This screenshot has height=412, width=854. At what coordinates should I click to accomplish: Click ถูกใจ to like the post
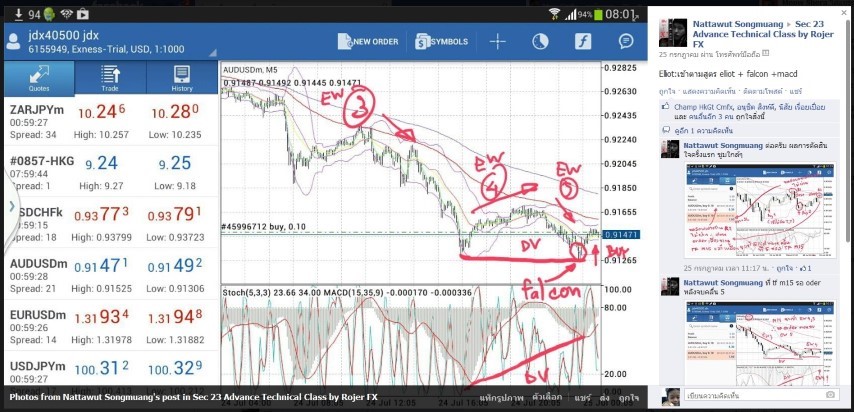667,91
